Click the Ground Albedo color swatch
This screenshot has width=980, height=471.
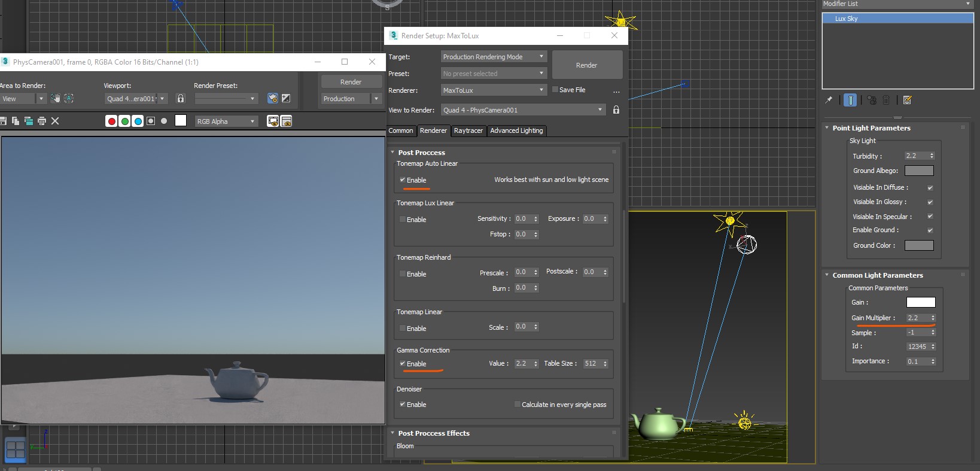tap(919, 171)
